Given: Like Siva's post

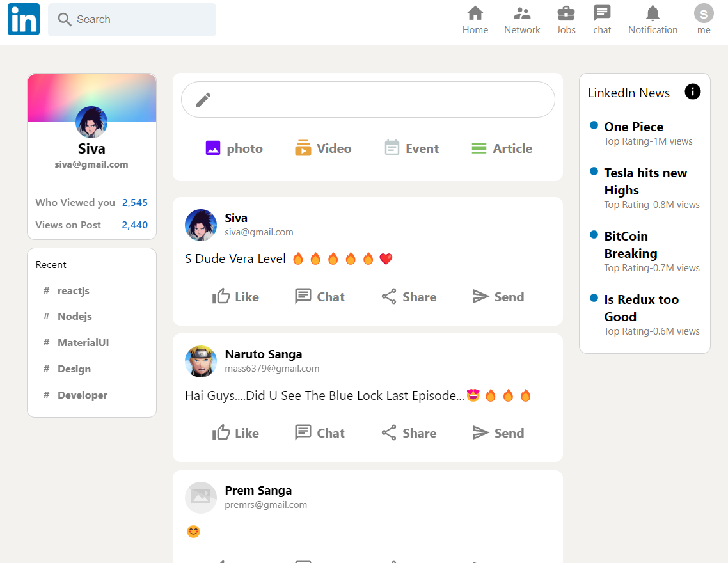Looking at the screenshot, I should 235,296.
